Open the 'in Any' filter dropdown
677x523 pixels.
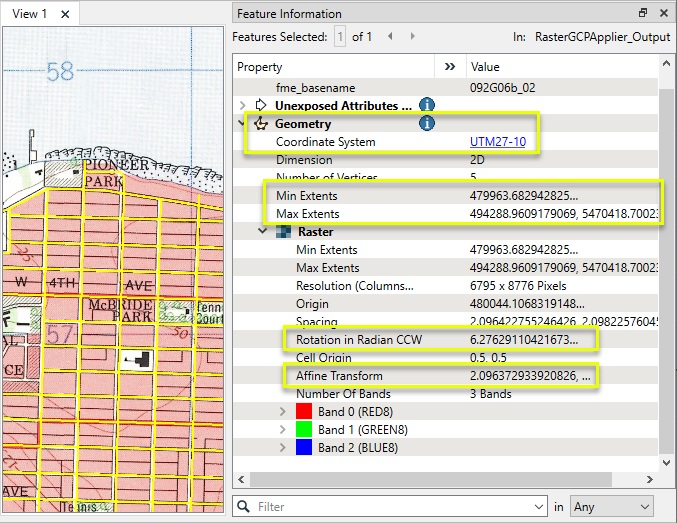(611, 507)
